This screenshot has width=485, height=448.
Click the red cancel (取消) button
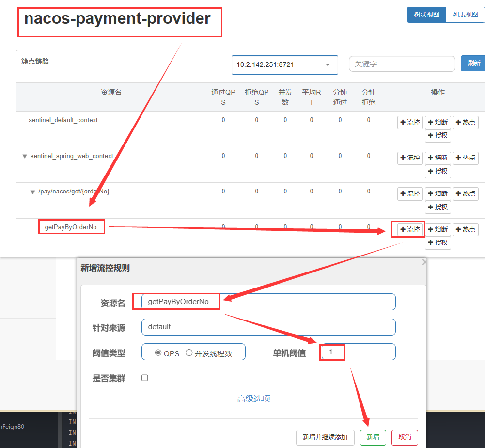405,437
